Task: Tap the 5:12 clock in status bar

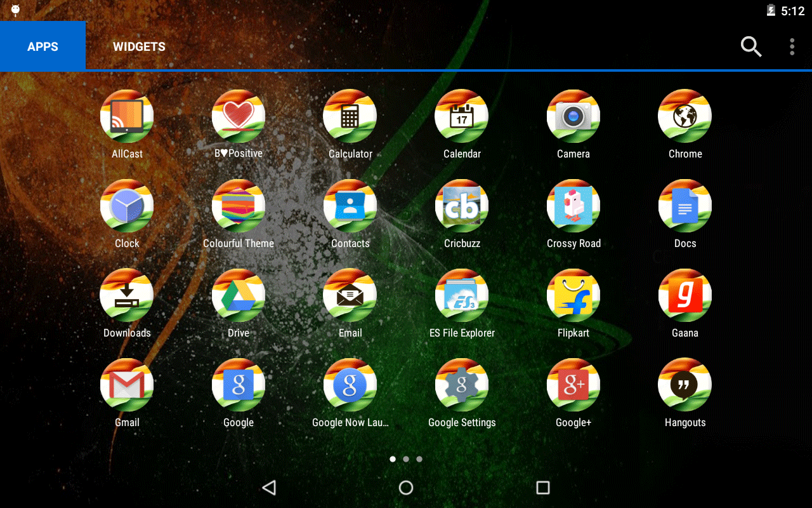Action: pyautogui.click(x=793, y=11)
